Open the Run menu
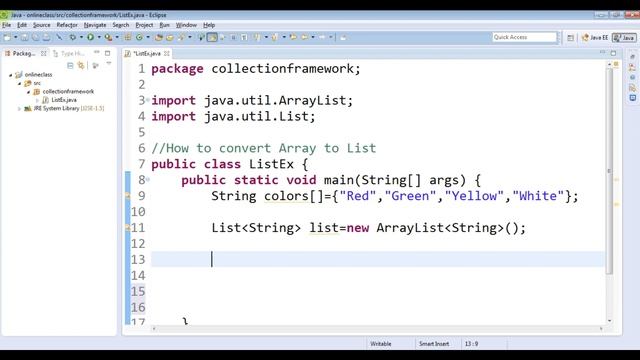 coord(164,25)
